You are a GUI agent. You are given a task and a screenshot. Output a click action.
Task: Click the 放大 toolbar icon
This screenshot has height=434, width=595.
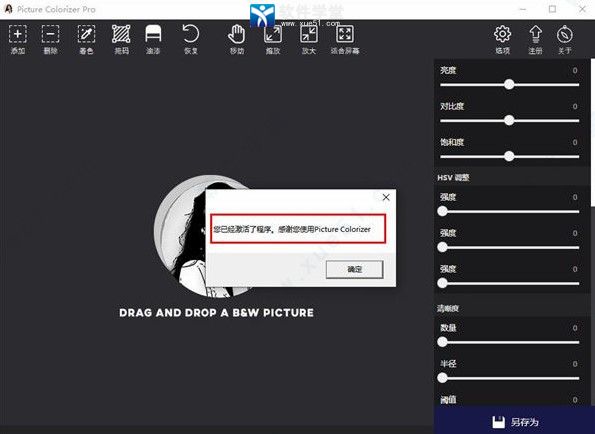(309, 34)
